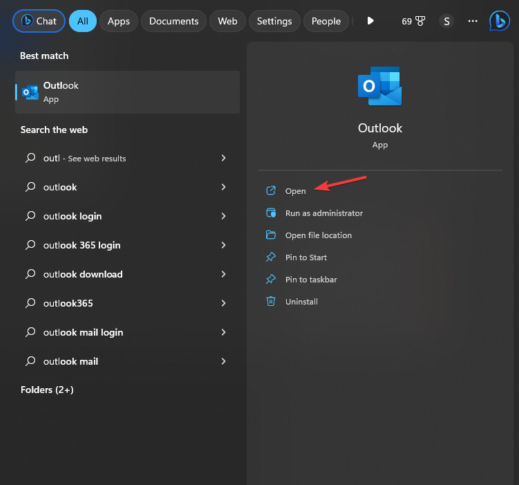The width and height of the screenshot is (519, 485).
Task: Switch to the People filter
Action: (326, 21)
